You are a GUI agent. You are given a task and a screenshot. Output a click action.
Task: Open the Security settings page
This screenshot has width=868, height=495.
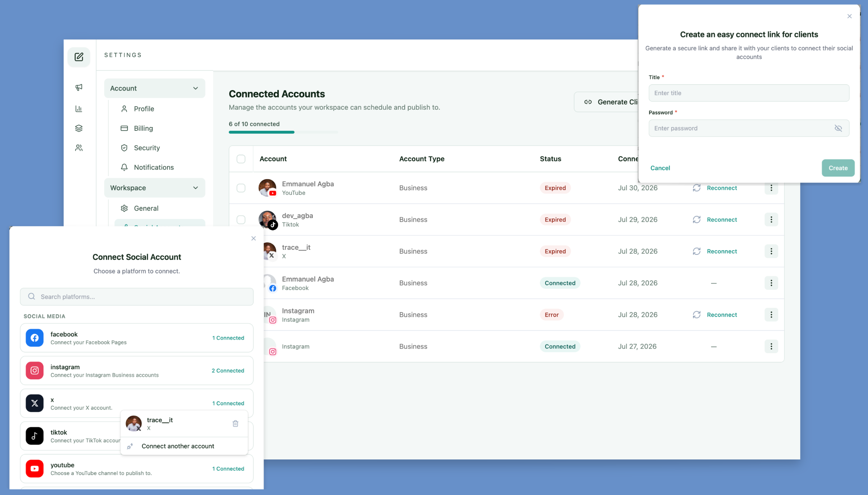147,148
